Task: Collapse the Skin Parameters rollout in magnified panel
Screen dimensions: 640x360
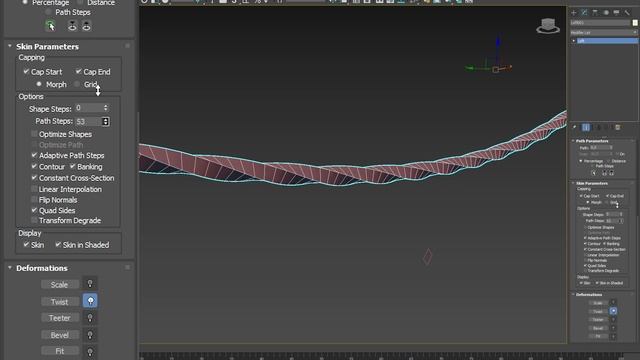Action: pyautogui.click(x=10, y=46)
